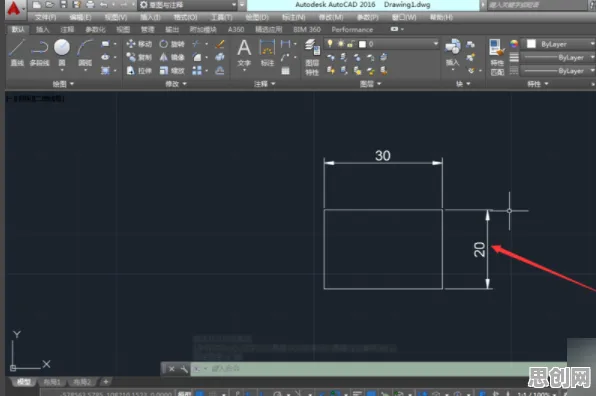Click the Erase tool icon

pos(220,44)
